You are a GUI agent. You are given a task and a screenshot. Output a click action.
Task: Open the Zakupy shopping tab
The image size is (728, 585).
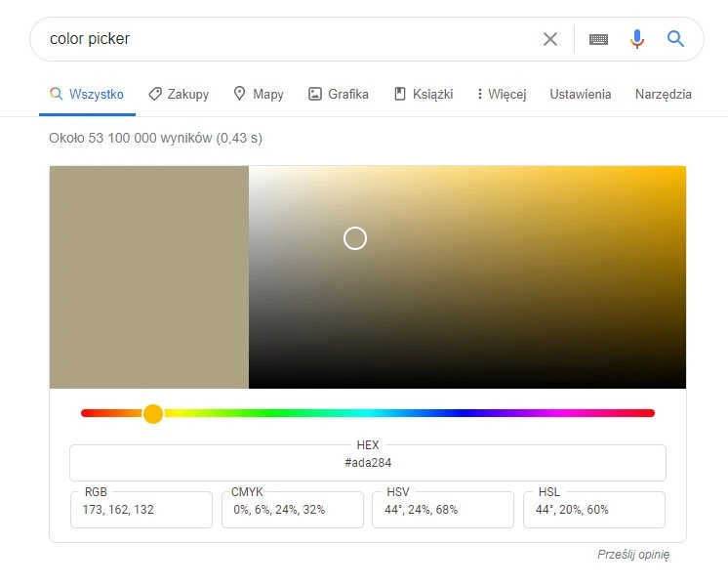pyautogui.click(x=179, y=95)
